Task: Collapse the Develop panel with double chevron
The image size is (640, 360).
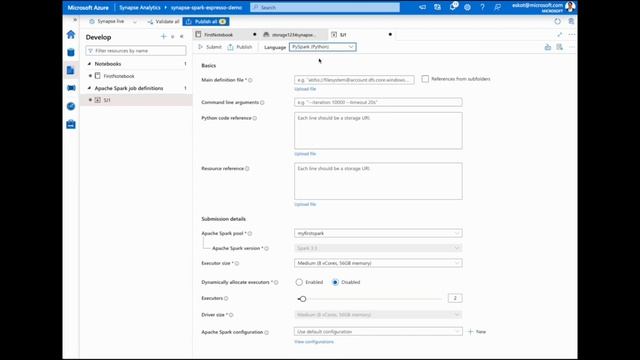Action: click(x=182, y=37)
